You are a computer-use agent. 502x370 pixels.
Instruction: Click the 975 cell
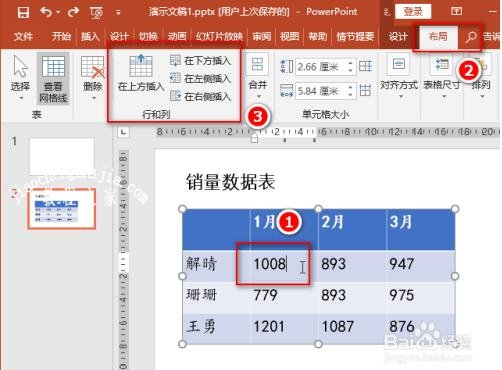421,297
